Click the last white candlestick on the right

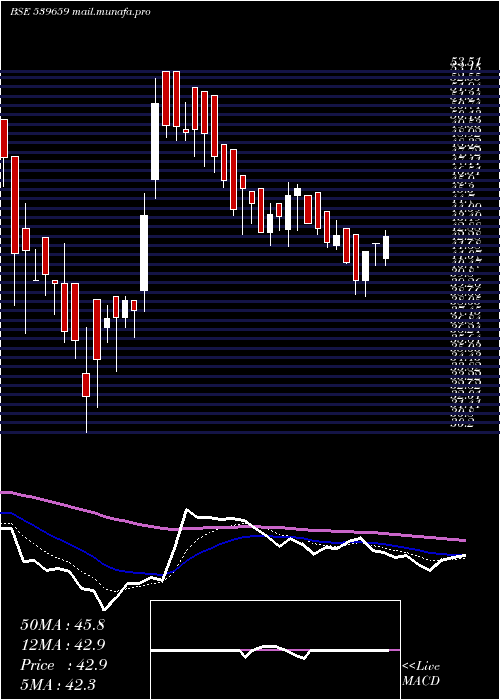pos(386,247)
